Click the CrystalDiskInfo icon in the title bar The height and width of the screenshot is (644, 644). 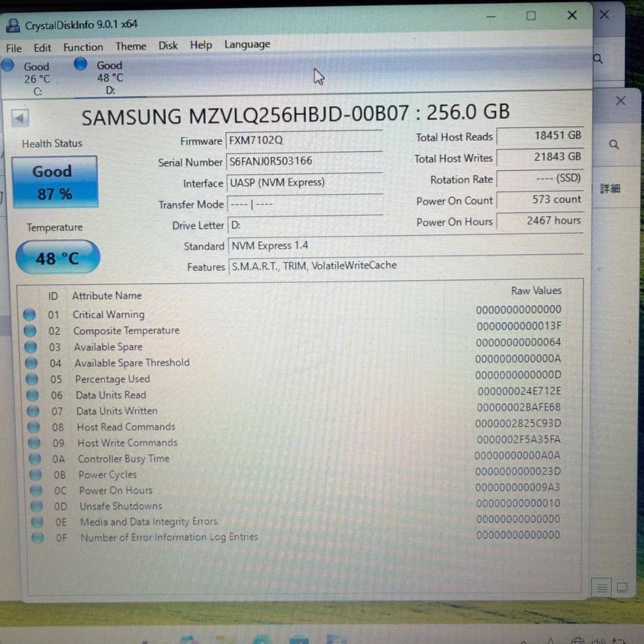(13, 24)
